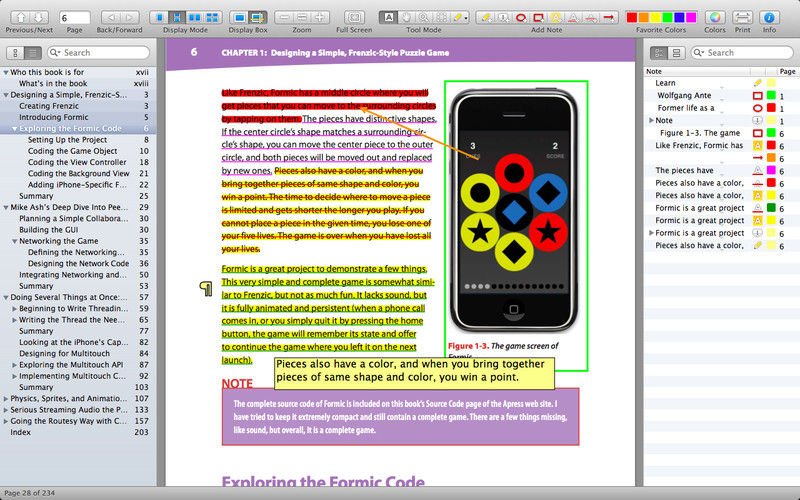This screenshot has width=800, height=500.
Task: Select the Text tool mode
Action: click(388, 17)
